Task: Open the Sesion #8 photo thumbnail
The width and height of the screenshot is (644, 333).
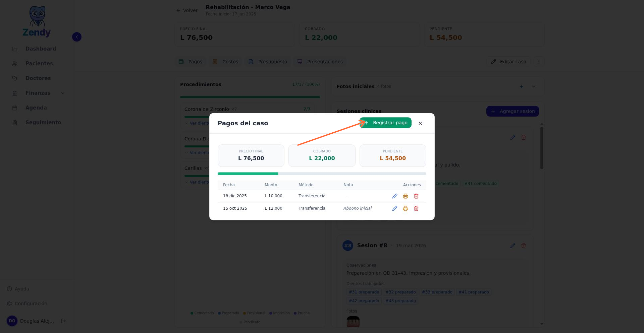Action: (x=353, y=322)
